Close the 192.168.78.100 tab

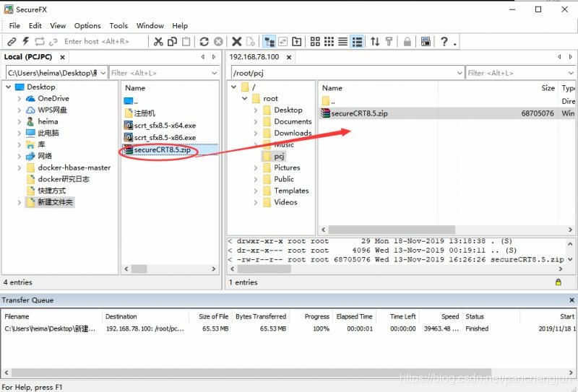[289, 57]
